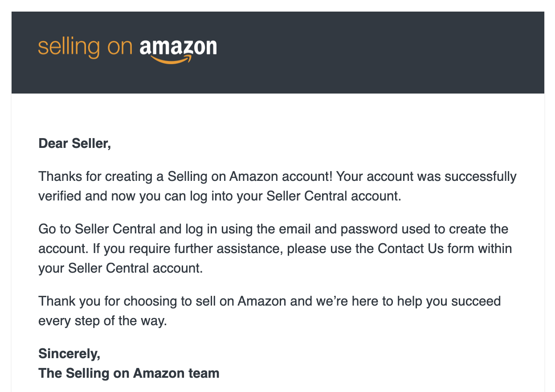Click "verified and now you can log" line
The height and width of the screenshot is (392, 555).
pyautogui.click(x=123, y=196)
